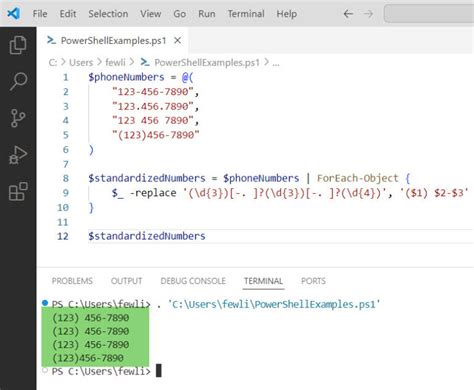Click the fewli breadcrumb segment

[115, 62]
